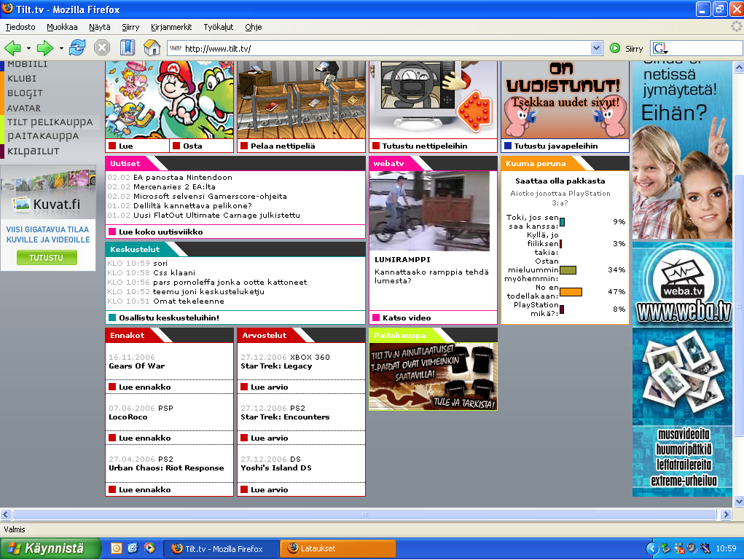Reload the page with the refresh icon

[77, 48]
